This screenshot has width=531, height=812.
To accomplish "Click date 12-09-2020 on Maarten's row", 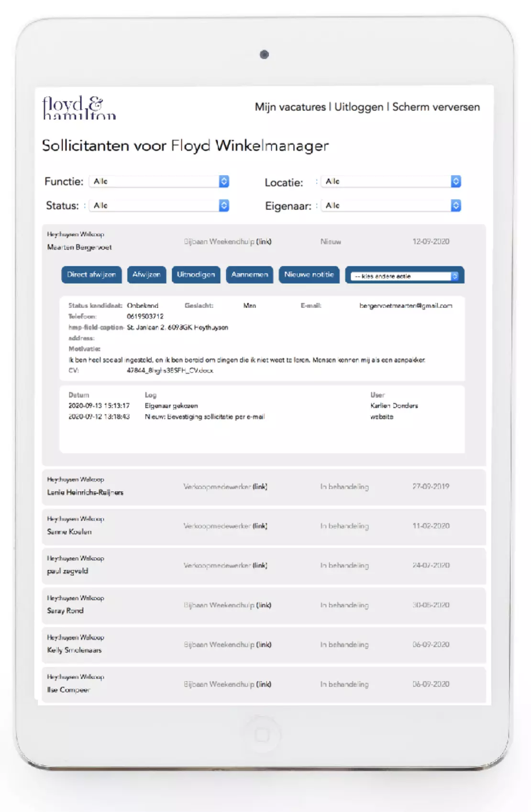I will 431,241.
